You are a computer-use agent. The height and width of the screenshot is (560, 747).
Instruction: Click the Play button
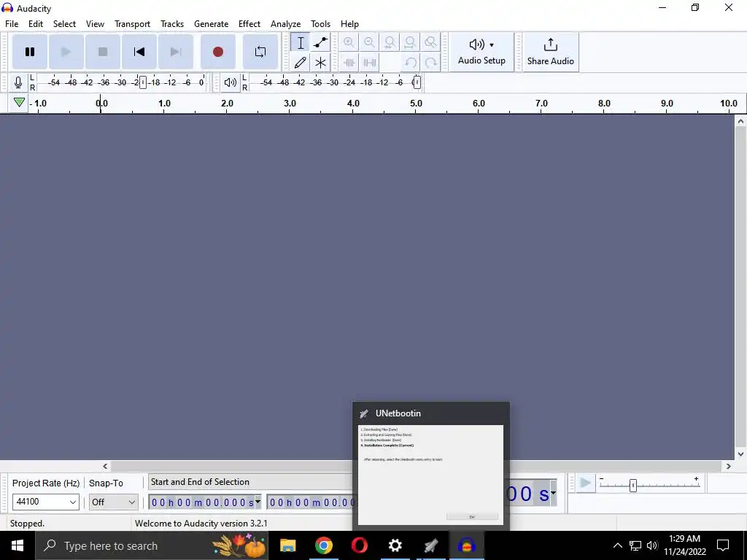[x=66, y=52]
